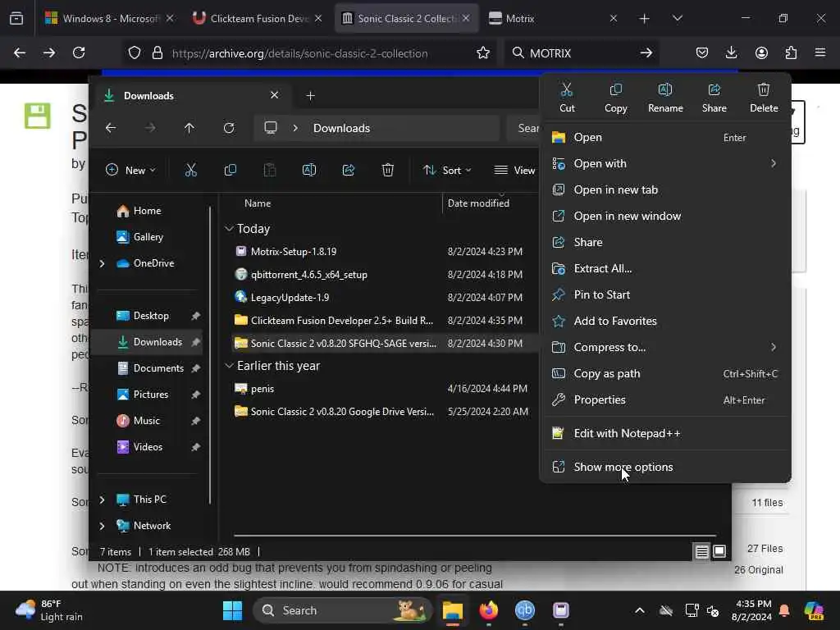
Task: Select Gallery in navigation pane
Action: [x=139, y=237]
